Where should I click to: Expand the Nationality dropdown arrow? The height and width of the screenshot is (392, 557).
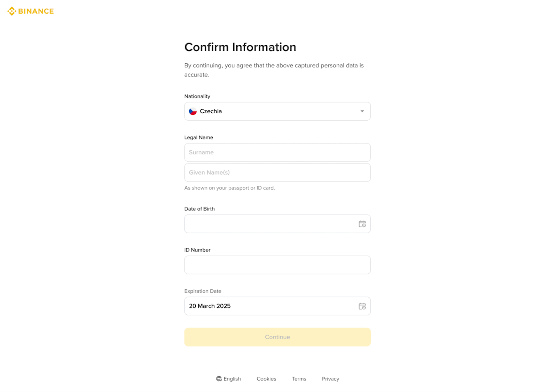pos(362,111)
